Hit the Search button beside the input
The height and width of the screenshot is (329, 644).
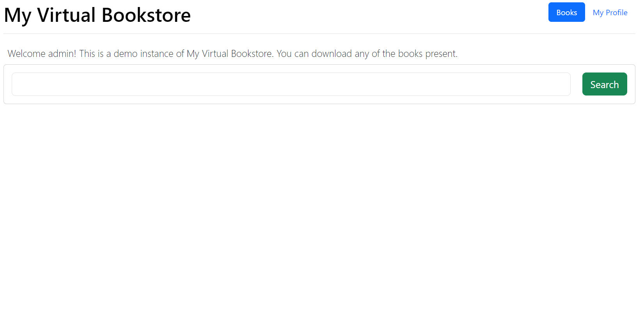[604, 84]
